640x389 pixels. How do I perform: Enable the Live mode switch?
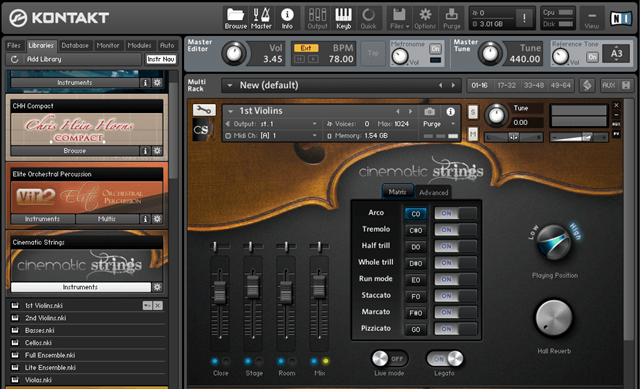coord(389,359)
